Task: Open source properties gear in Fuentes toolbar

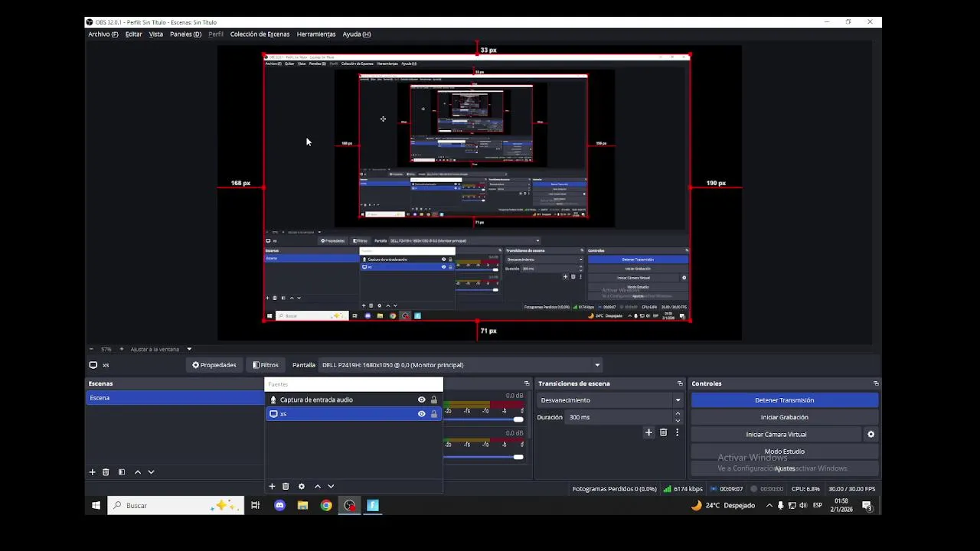Action: (x=301, y=486)
